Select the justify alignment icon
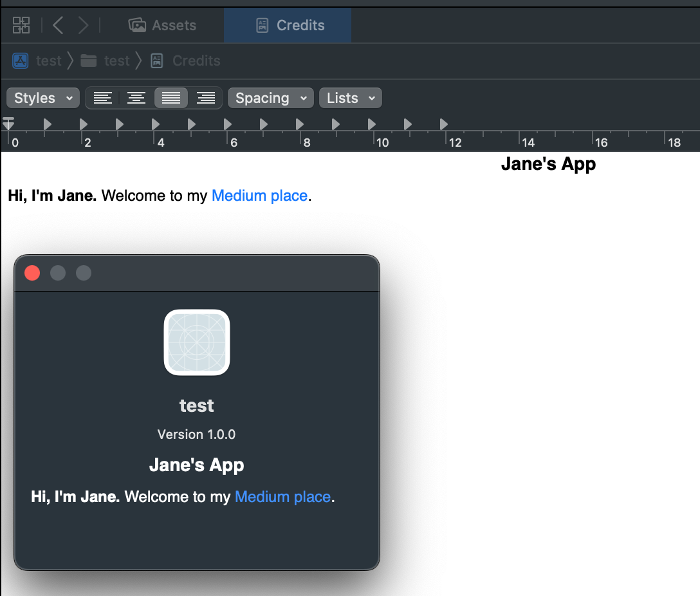 (x=171, y=98)
